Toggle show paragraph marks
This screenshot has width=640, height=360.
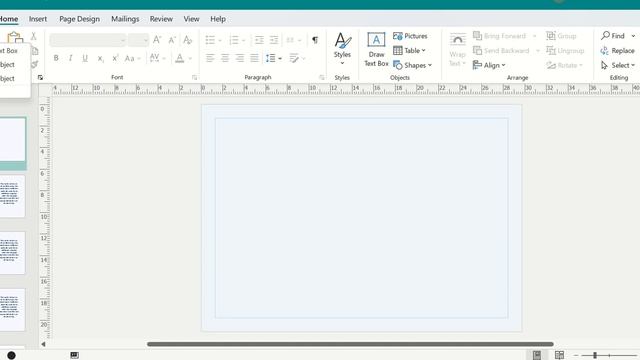[x=315, y=40]
